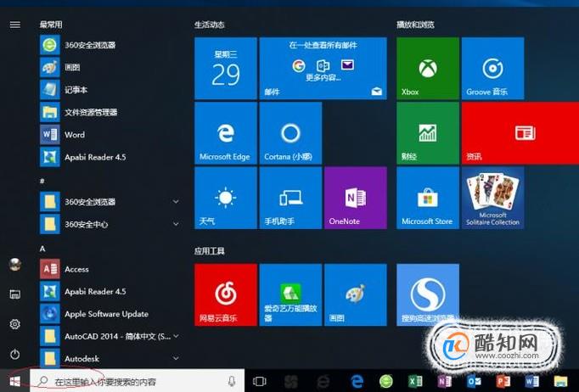This screenshot has height=392, width=579.
Task: Click the Windows Start button
Action: click(x=14, y=381)
